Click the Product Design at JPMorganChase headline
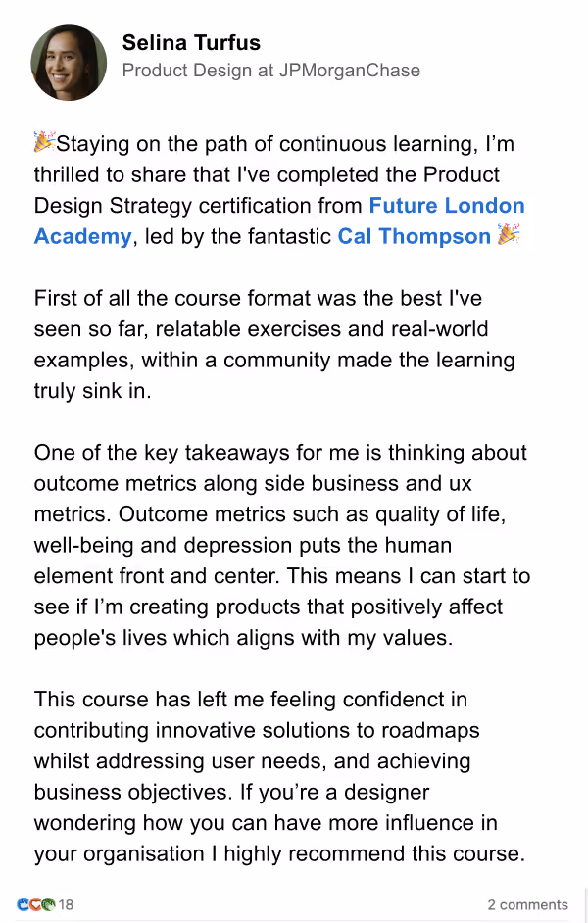Image resolution: width=588 pixels, height=923 pixels. (x=270, y=71)
